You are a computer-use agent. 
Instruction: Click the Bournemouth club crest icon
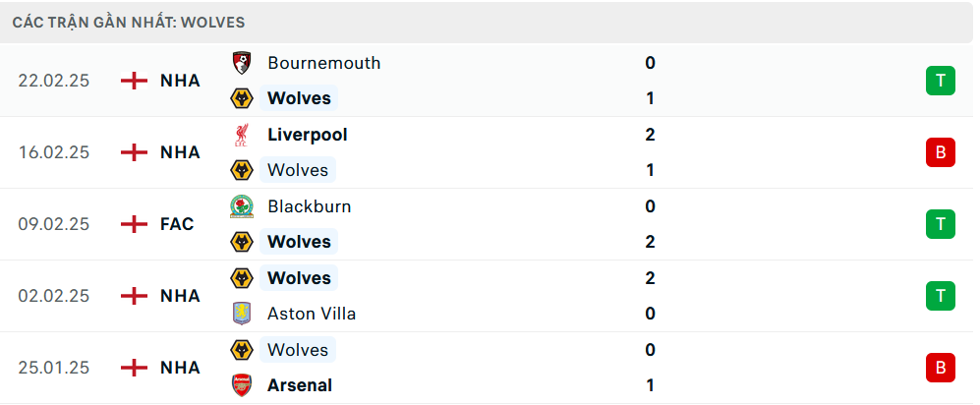[241, 63]
